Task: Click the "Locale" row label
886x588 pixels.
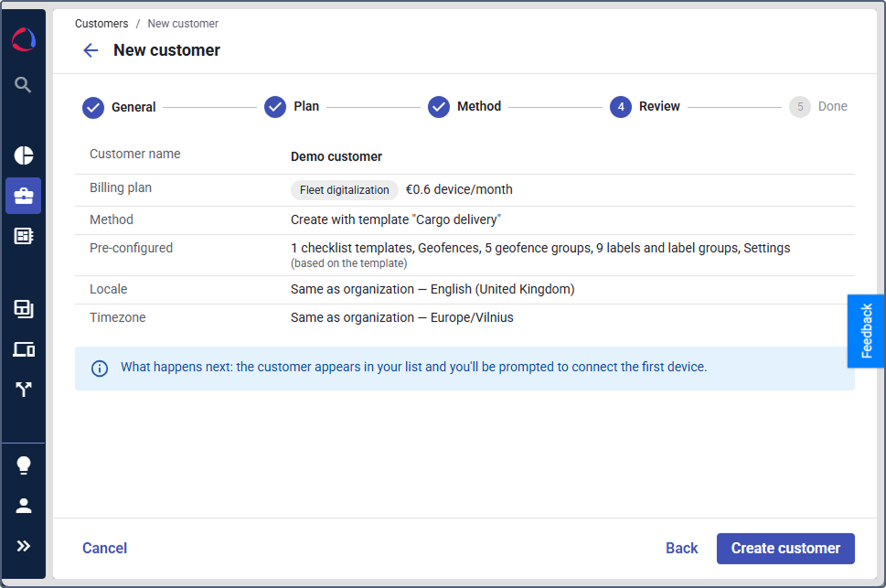Action: coord(109,290)
